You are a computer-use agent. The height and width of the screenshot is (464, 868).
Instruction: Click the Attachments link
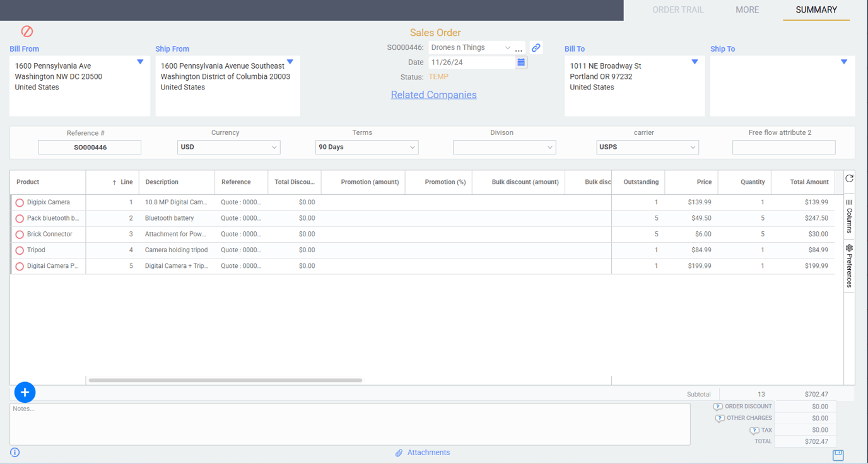pyautogui.click(x=428, y=453)
